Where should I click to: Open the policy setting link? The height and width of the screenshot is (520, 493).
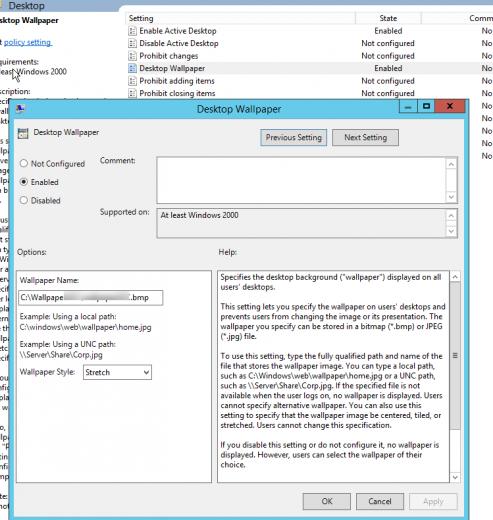(28, 42)
